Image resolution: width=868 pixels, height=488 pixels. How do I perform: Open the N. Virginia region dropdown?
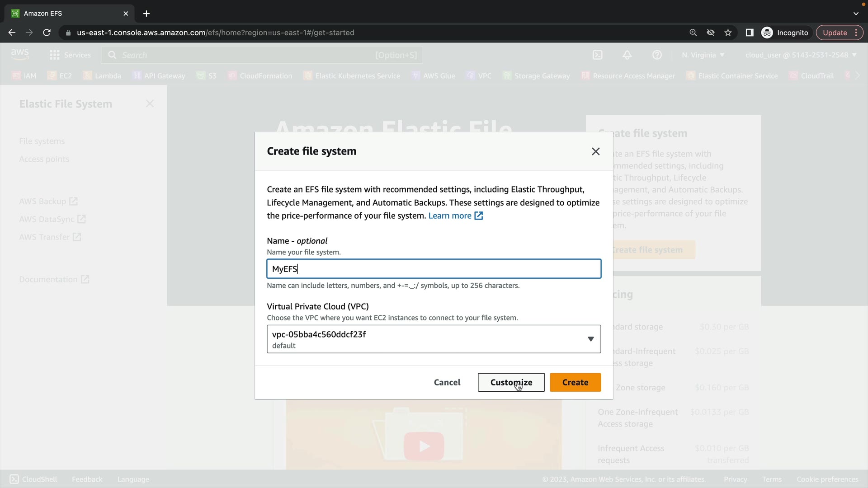(x=703, y=55)
